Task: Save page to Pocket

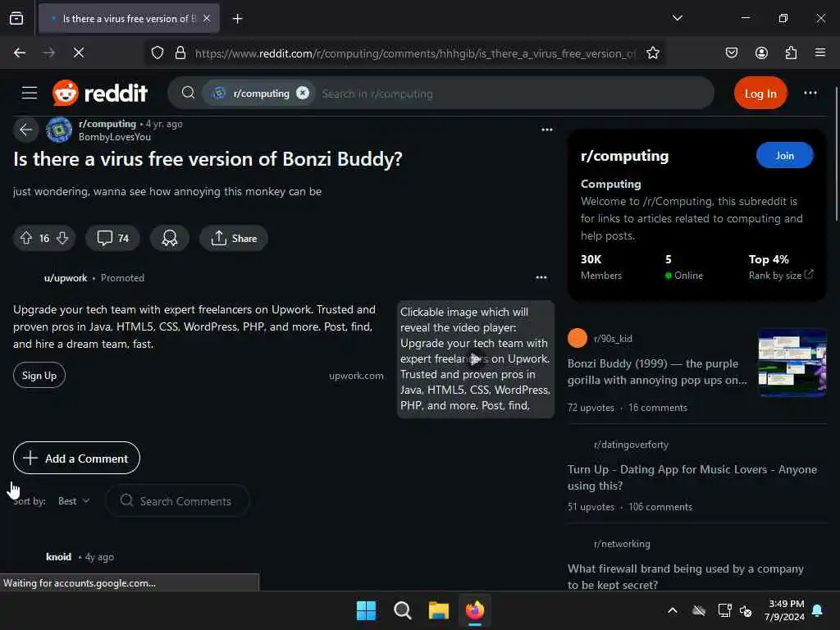Action: coord(731,52)
